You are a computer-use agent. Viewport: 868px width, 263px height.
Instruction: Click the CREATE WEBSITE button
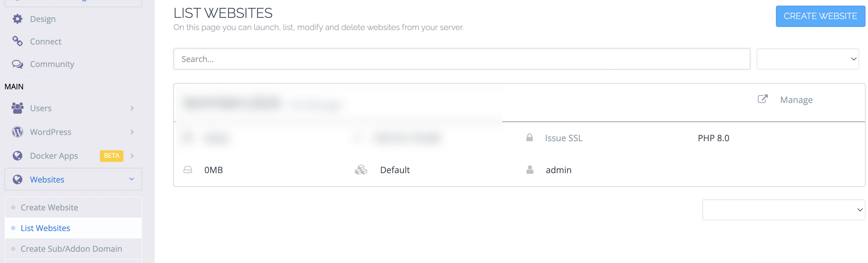coord(820,16)
